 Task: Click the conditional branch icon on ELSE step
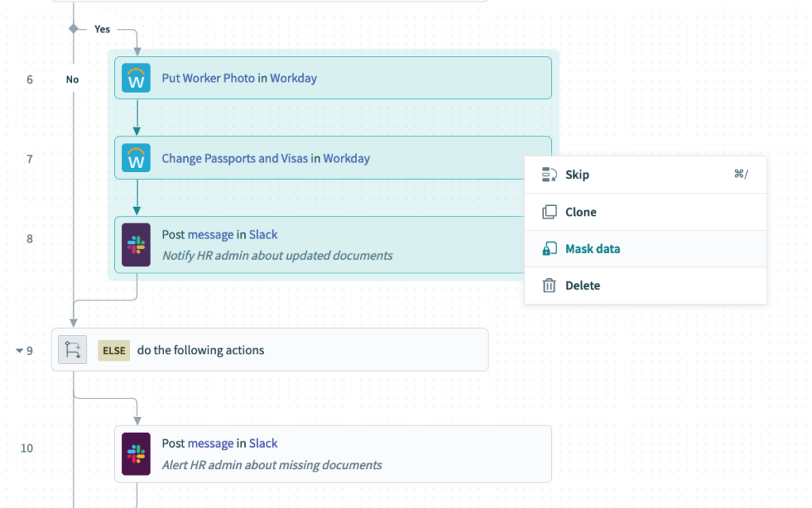pos(71,349)
